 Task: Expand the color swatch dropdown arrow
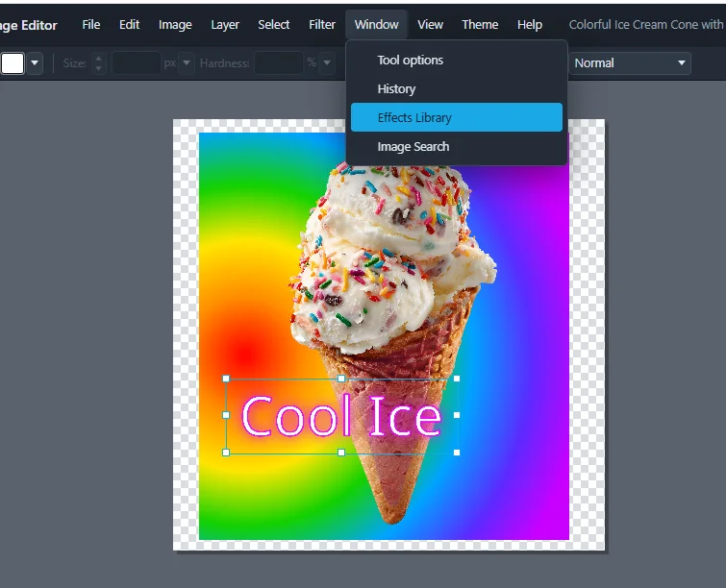tap(35, 62)
